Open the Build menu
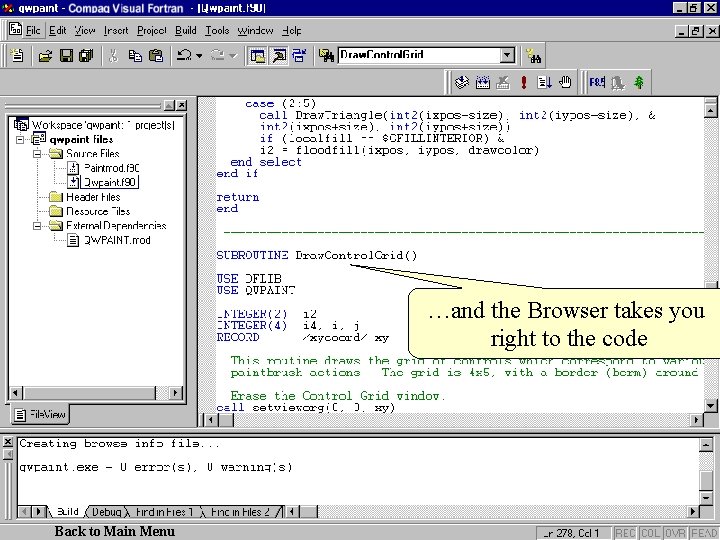The width and height of the screenshot is (720, 540). 186,31
